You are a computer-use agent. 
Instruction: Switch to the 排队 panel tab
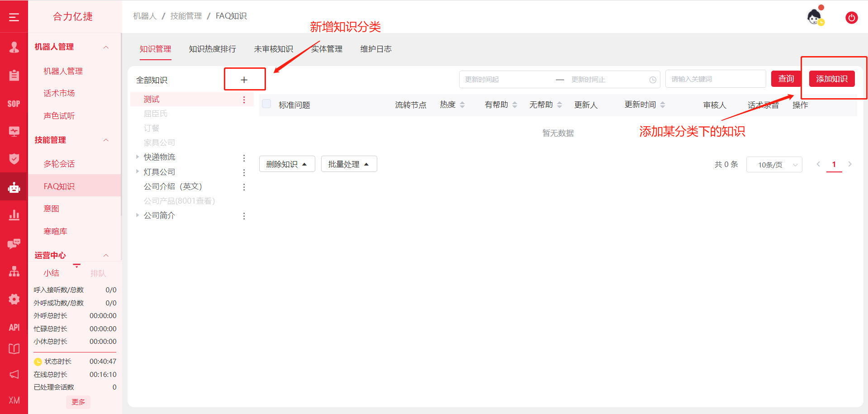pos(98,273)
